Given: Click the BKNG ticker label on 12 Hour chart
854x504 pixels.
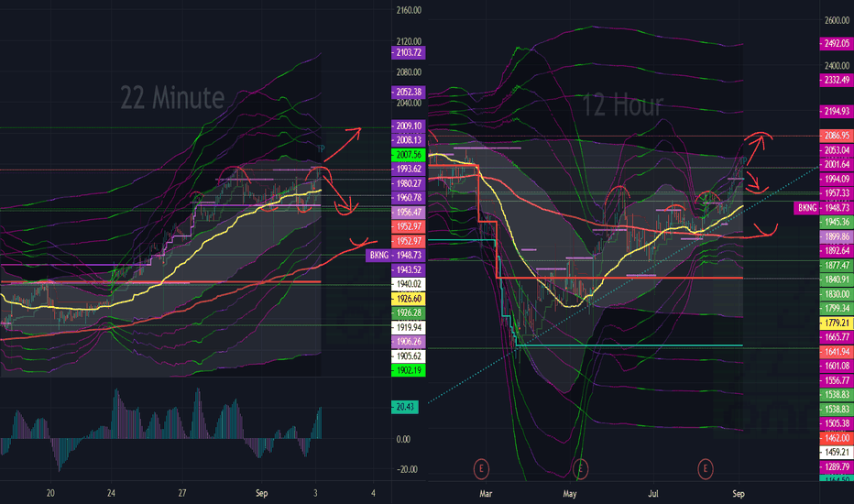Looking at the screenshot, I should click(806, 208).
